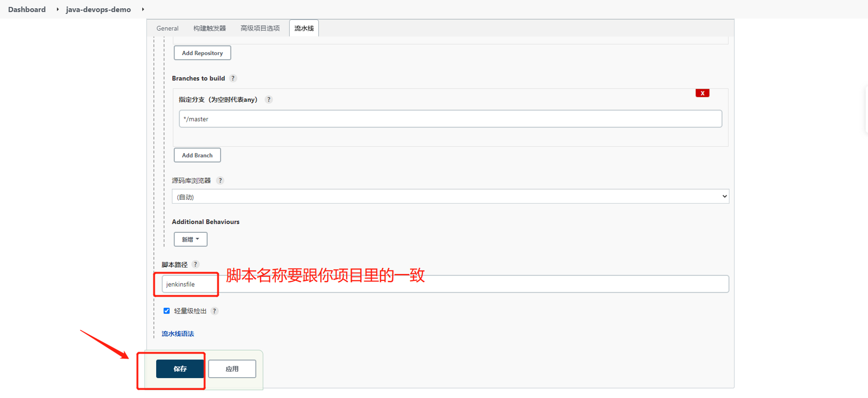This screenshot has height=398, width=868.
Task: Open help for 轻量级检出
Action: (x=214, y=311)
